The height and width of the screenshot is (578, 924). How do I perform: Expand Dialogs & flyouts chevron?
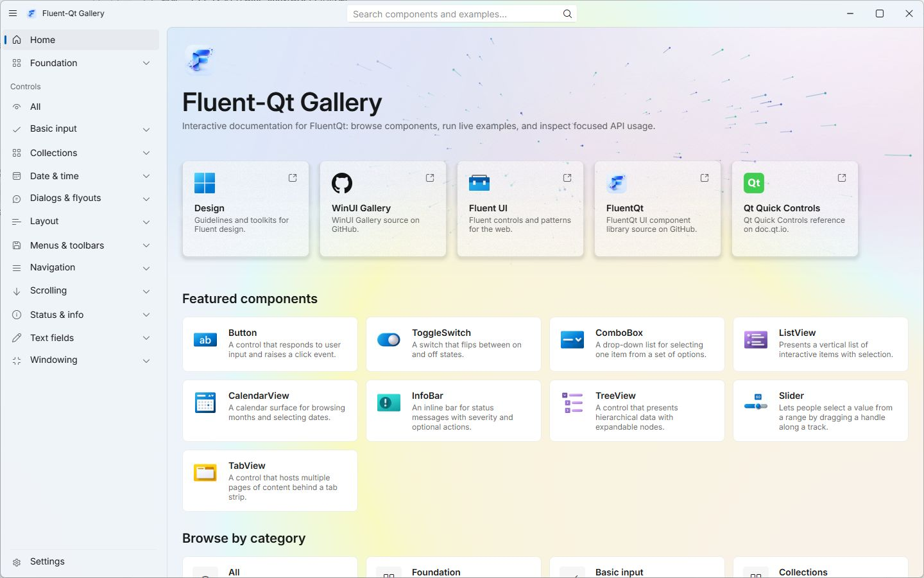point(146,198)
